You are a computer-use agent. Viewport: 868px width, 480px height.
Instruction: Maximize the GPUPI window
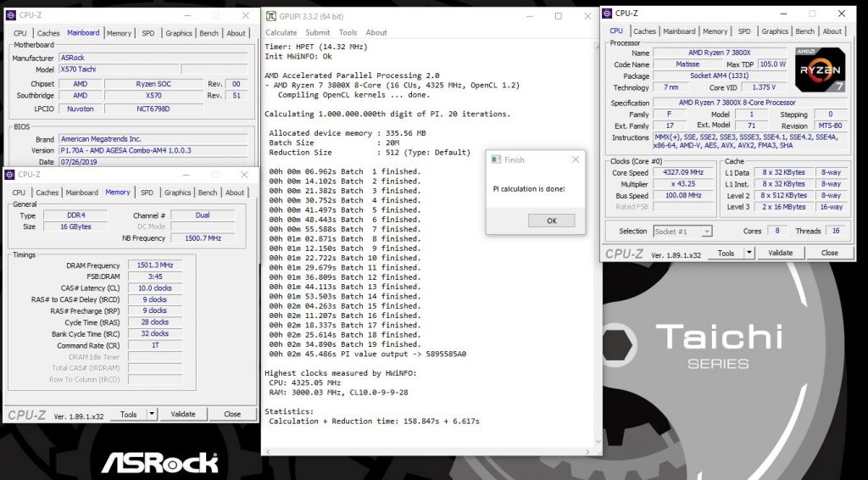[x=559, y=16]
